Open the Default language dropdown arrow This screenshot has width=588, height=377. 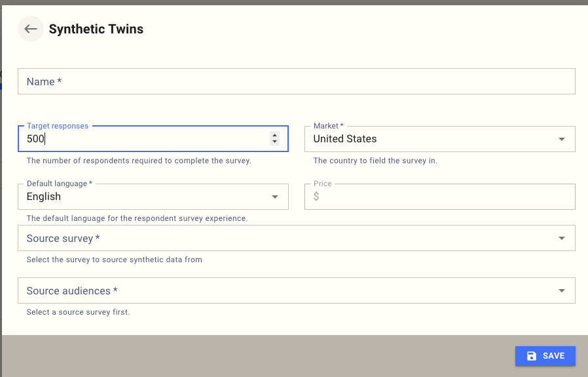pos(274,197)
